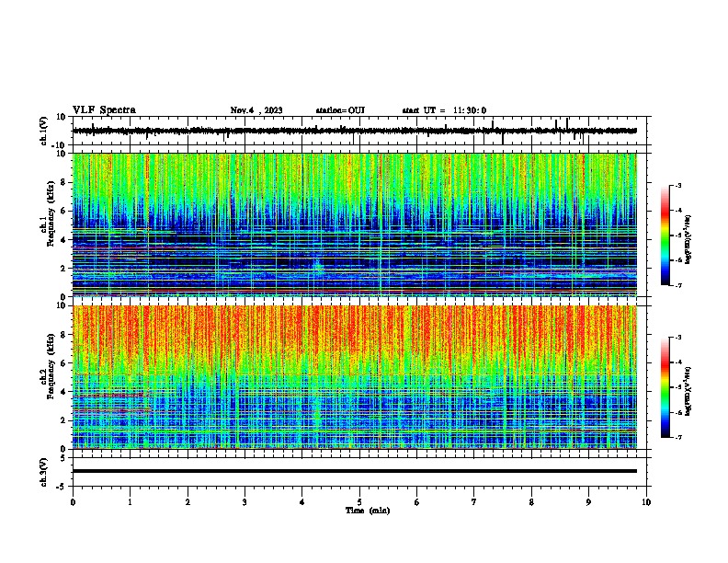The width and height of the screenshot is (728, 563).
Task: Click the "3" tick on the time axis
Action: [245, 502]
